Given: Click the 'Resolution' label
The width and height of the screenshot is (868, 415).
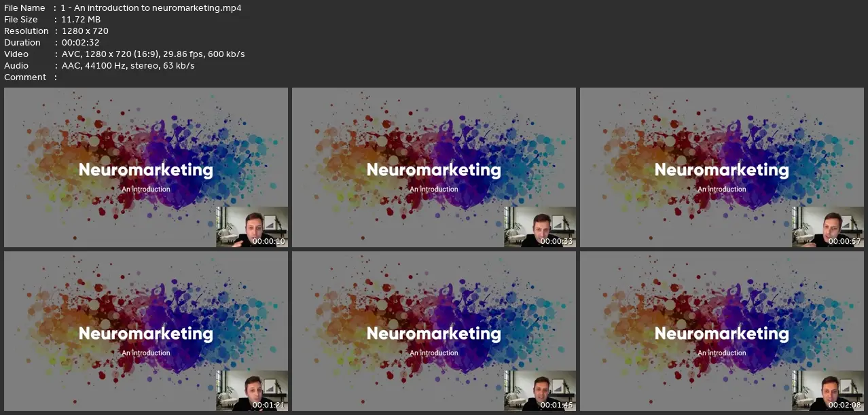Looking at the screenshot, I should tap(26, 31).
